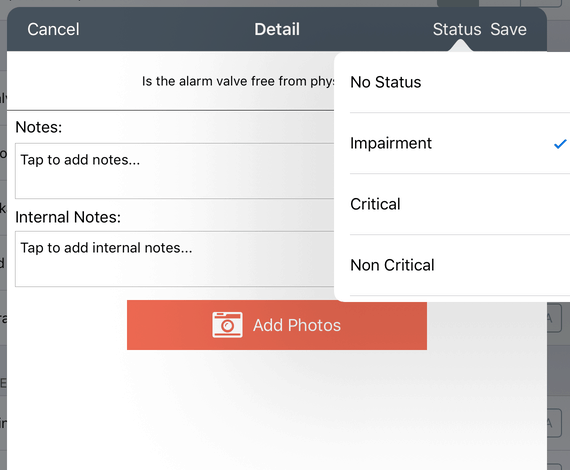Set status to Non Critical
570x470 pixels.
452,265
